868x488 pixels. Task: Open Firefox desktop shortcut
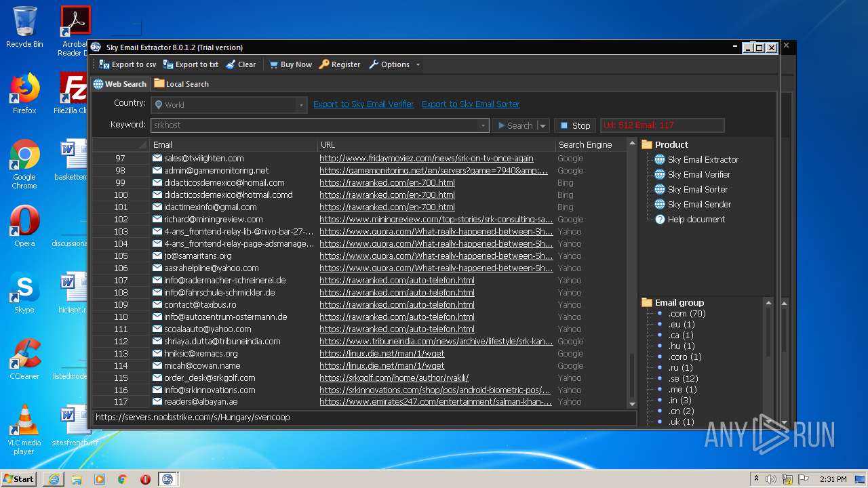point(24,94)
